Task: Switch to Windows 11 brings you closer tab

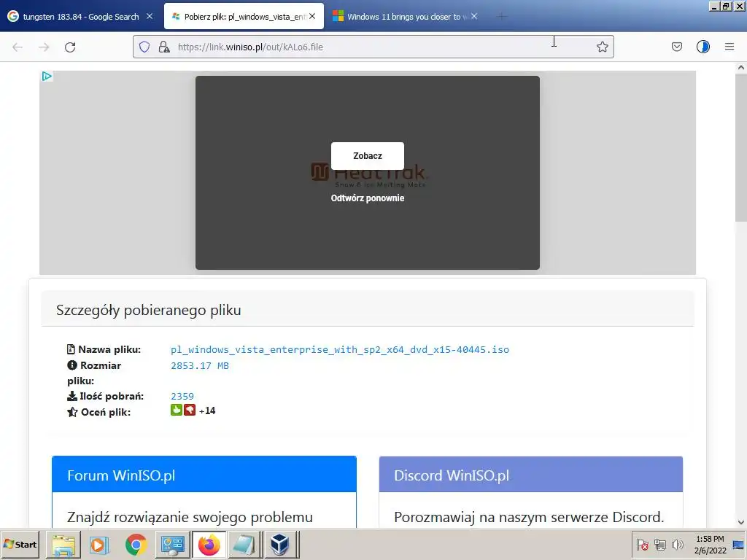Action: [x=405, y=17]
